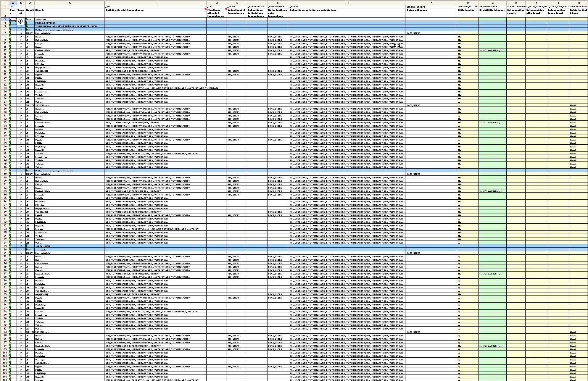Select column S header
Image resolution: width=588 pixels, height=381 pixels.
point(536,3)
